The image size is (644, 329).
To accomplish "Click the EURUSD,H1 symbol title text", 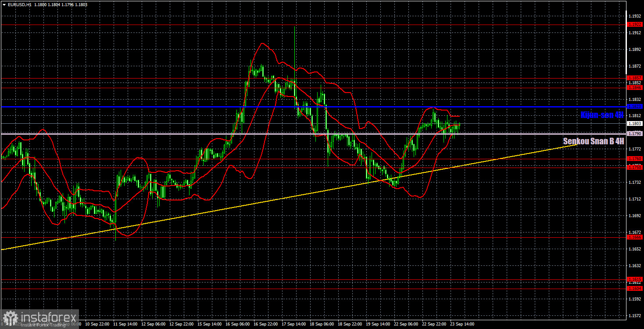I will click(x=19, y=4).
